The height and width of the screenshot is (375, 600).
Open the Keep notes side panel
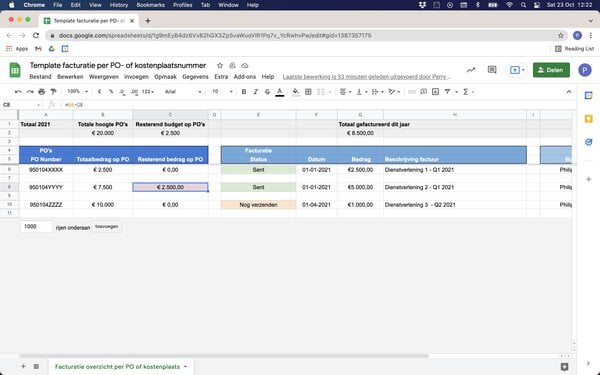pos(589,119)
